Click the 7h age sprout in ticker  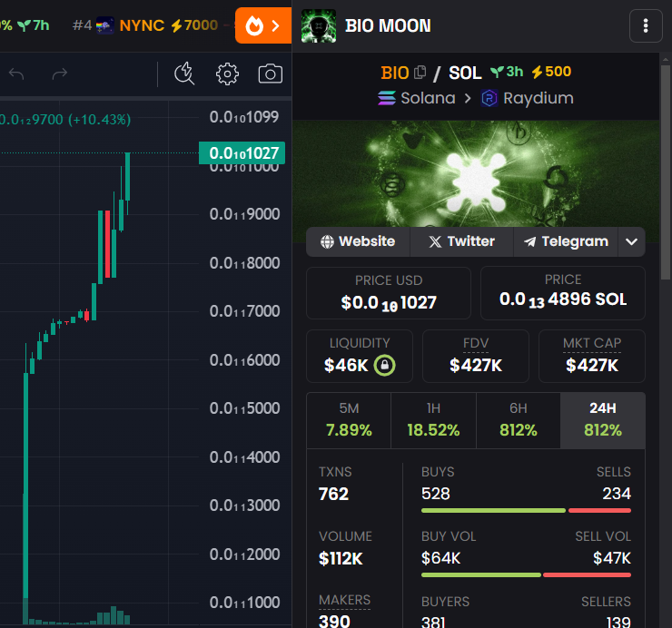coord(34,25)
